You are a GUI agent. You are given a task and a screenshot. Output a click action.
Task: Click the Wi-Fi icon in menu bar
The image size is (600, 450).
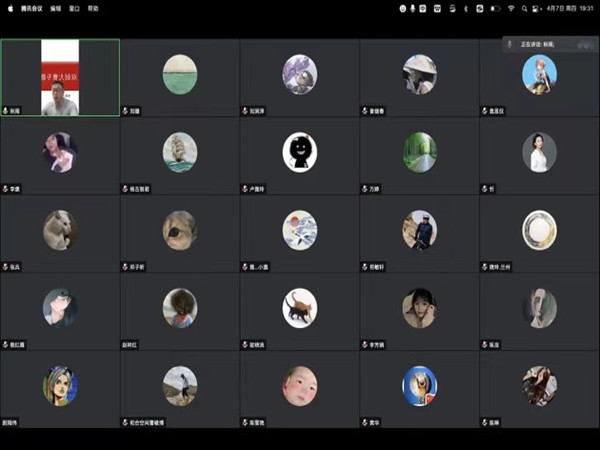pyautogui.click(x=511, y=8)
